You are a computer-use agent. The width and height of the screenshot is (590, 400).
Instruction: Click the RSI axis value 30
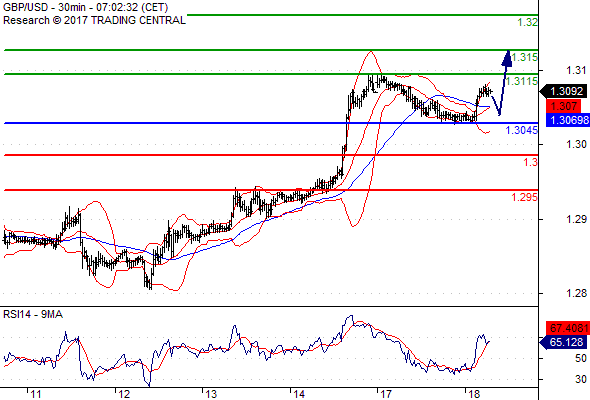pos(581,379)
